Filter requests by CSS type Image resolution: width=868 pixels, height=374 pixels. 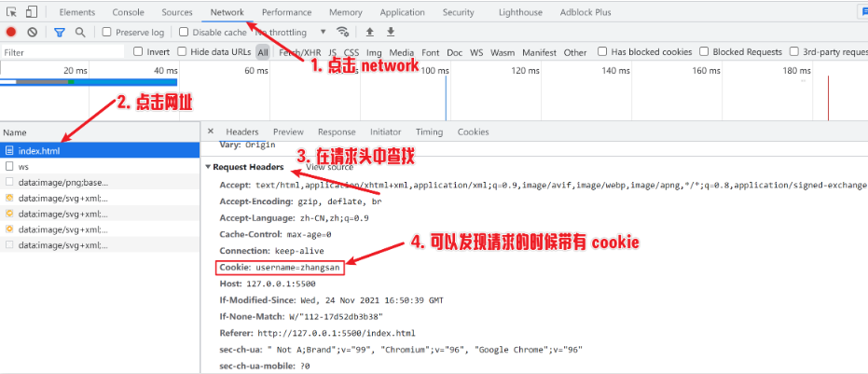351,52
